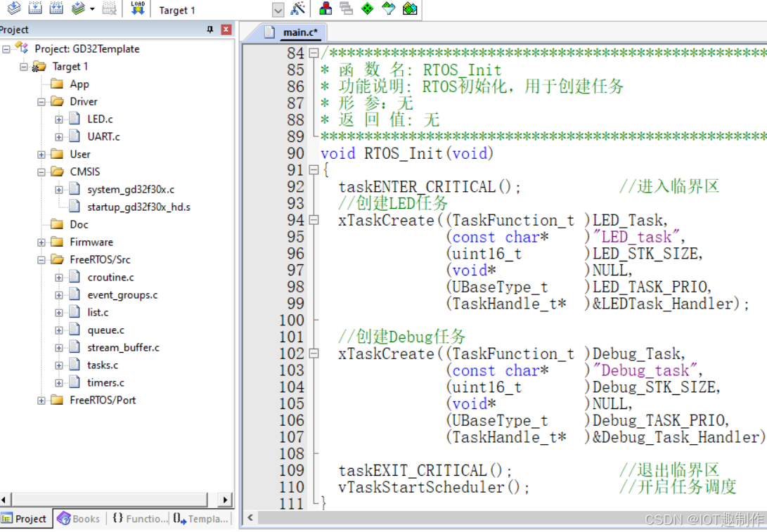
Task: Expand the FreeRTOS/Port folder node
Action: coord(41,401)
